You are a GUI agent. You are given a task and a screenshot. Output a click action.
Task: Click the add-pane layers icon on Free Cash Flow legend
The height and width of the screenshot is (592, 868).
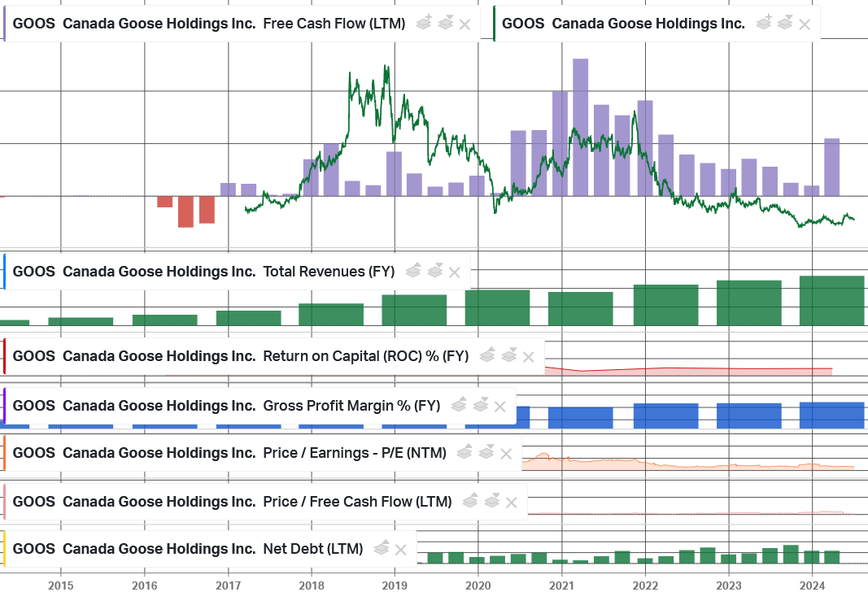pos(424,24)
